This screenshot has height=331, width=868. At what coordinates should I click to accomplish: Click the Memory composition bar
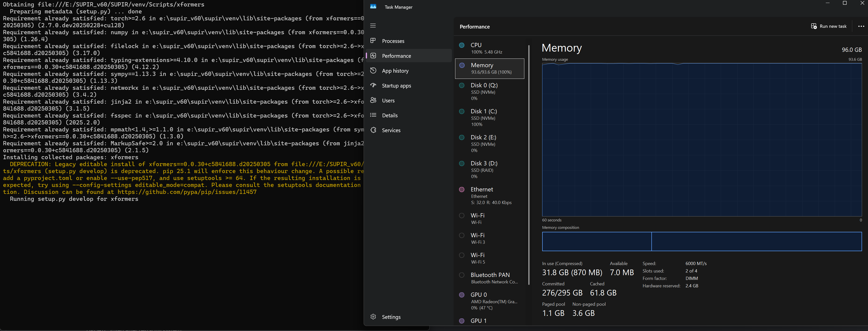coord(701,241)
